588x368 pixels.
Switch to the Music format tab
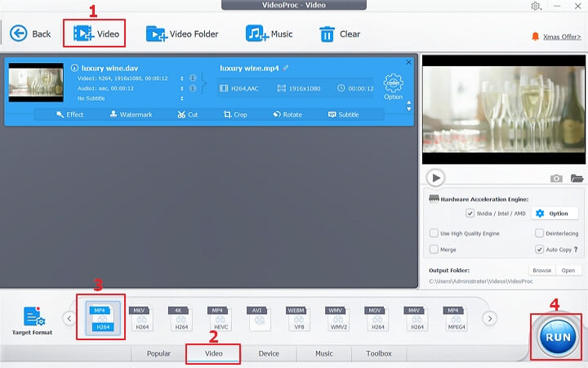[x=324, y=354]
